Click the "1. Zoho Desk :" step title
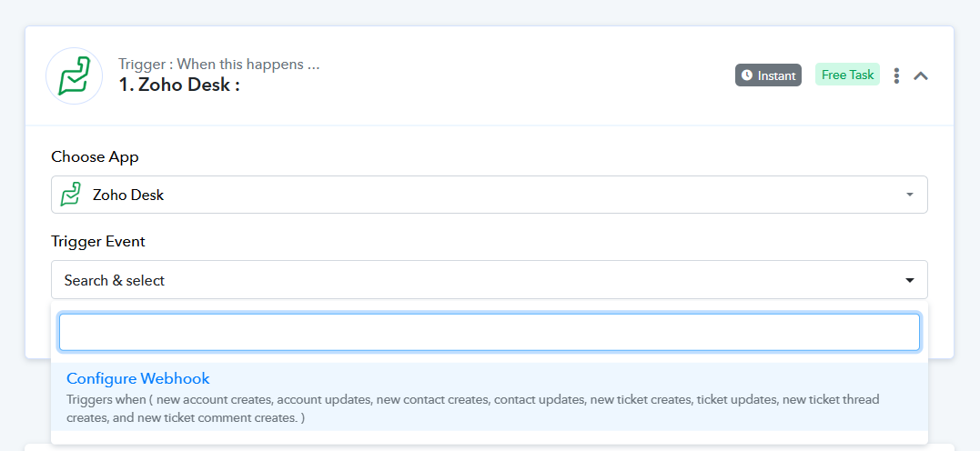The image size is (980, 451). (179, 85)
